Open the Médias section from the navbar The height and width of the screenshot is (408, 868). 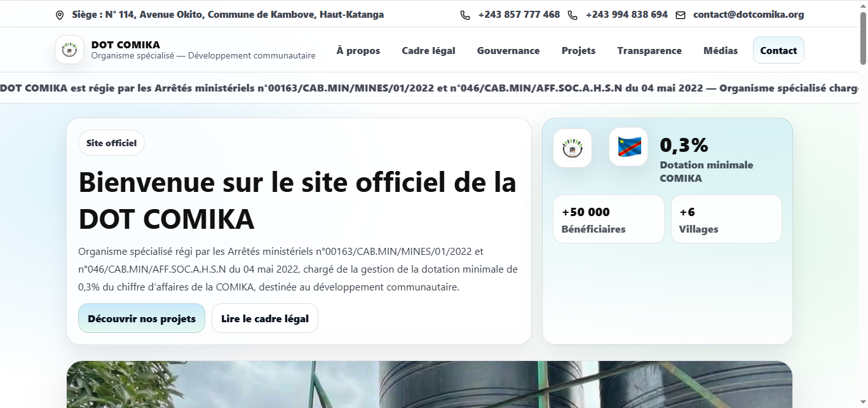coord(721,50)
